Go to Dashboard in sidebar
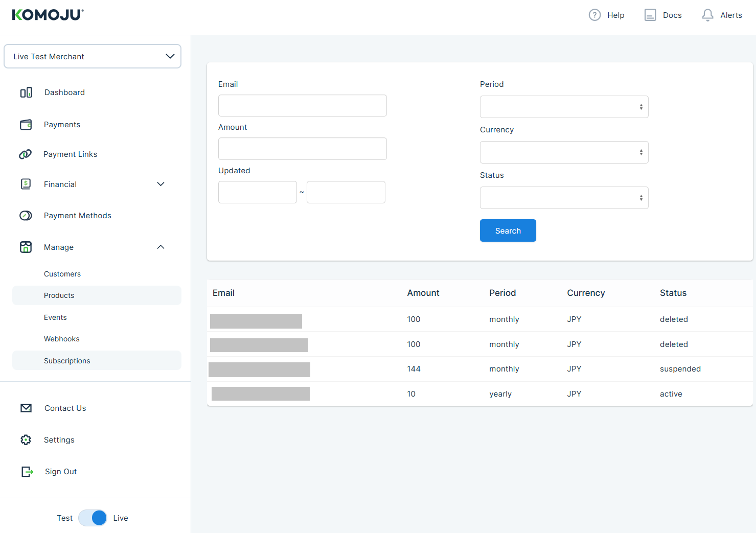The image size is (756, 533). pos(64,92)
